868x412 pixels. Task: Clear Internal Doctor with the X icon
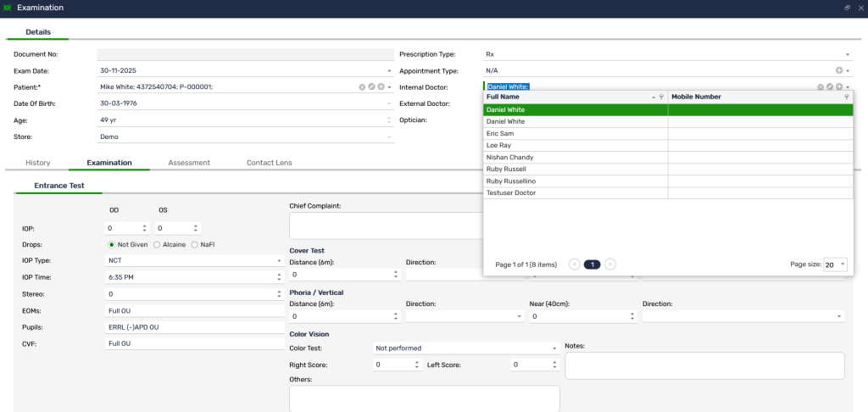(x=821, y=86)
